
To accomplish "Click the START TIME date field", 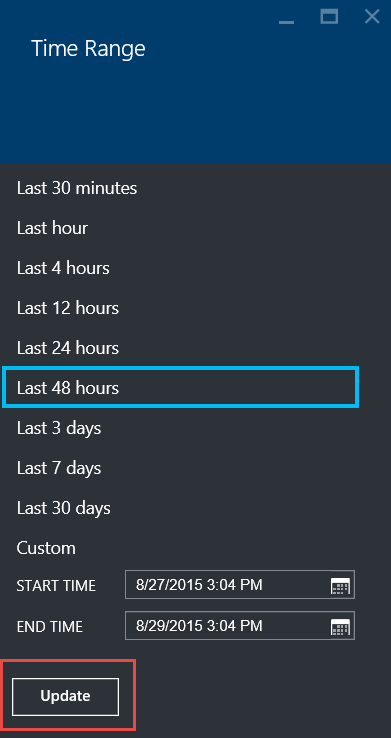I will [x=240, y=585].
